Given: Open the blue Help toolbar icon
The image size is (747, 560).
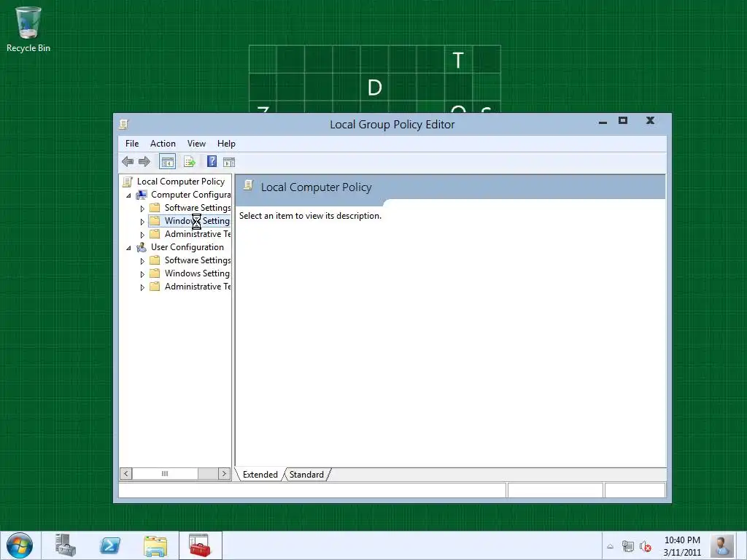Looking at the screenshot, I should point(212,161).
